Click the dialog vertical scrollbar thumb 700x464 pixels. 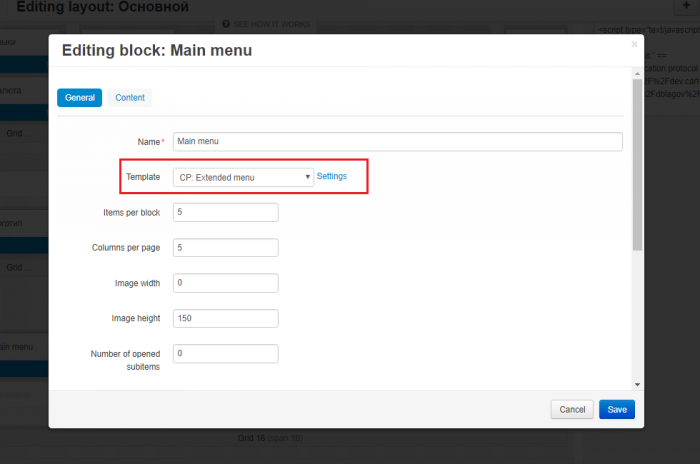[x=637, y=165]
